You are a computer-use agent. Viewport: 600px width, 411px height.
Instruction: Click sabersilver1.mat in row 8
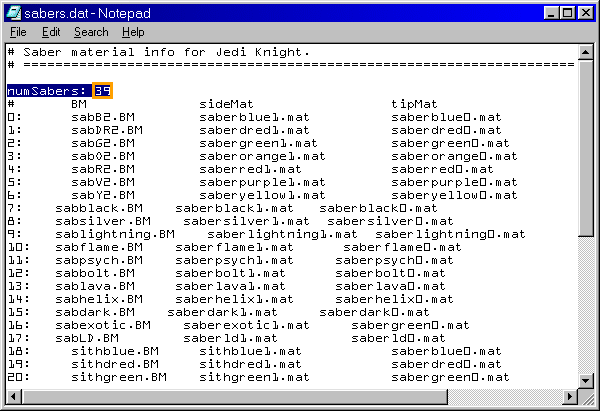246,221
